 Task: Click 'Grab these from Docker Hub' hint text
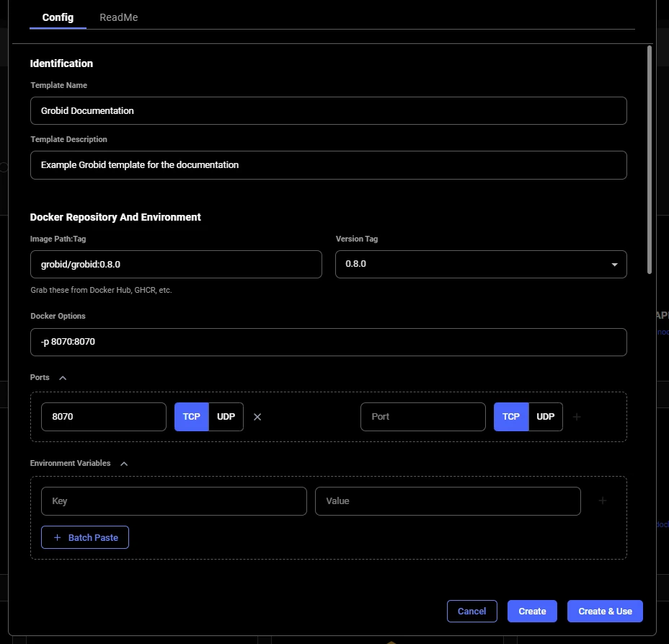coord(101,290)
